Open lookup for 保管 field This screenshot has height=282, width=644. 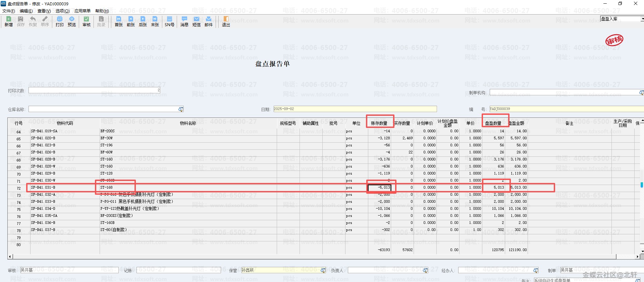[323, 271]
